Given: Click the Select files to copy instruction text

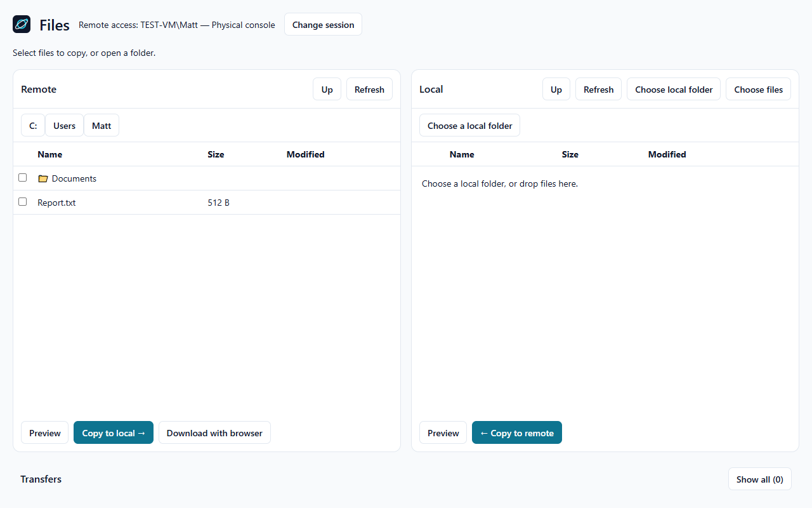Looking at the screenshot, I should (84, 53).
